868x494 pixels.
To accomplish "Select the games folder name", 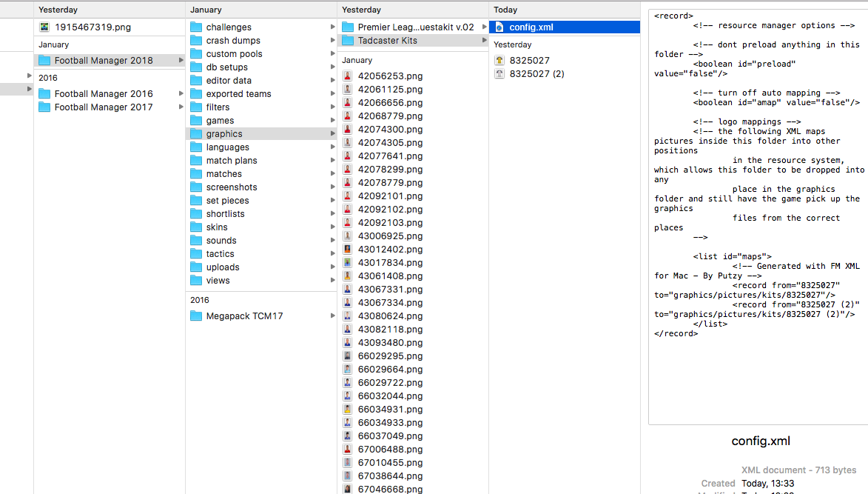I will [x=220, y=120].
